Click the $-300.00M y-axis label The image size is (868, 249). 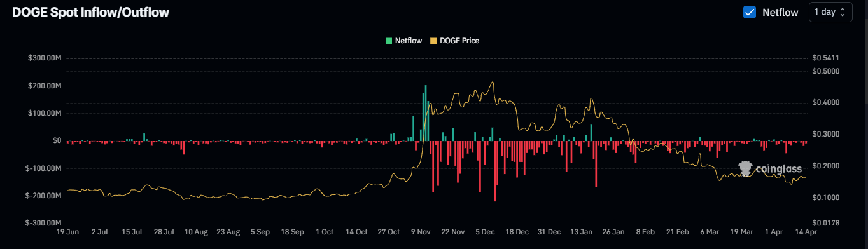43,224
